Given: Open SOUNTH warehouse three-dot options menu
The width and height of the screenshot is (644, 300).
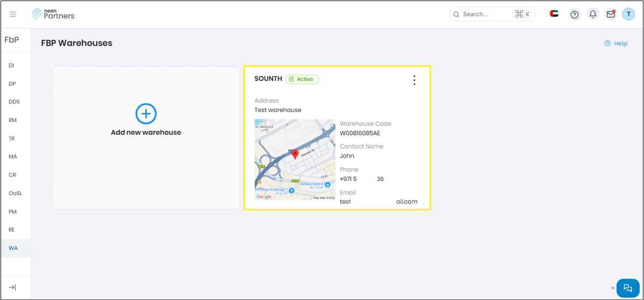Looking at the screenshot, I should (414, 80).
